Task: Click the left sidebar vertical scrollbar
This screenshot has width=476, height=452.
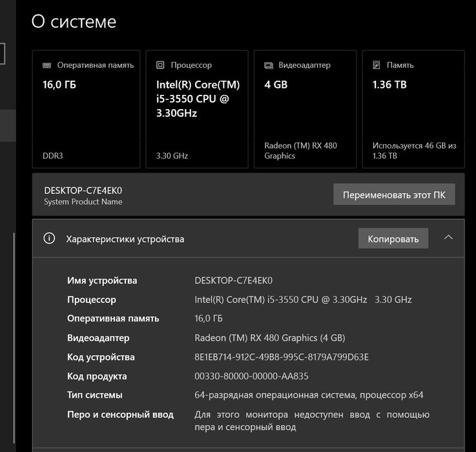Action: click(14, 338)
